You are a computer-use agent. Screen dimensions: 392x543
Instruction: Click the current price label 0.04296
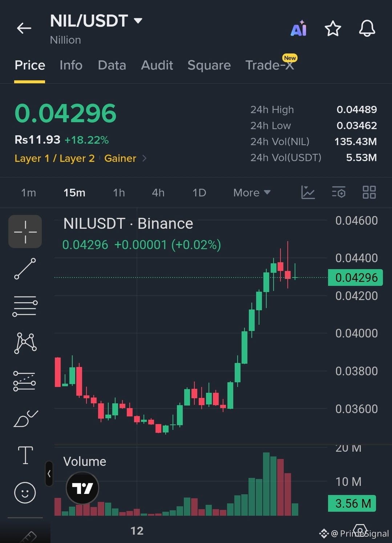356,278
